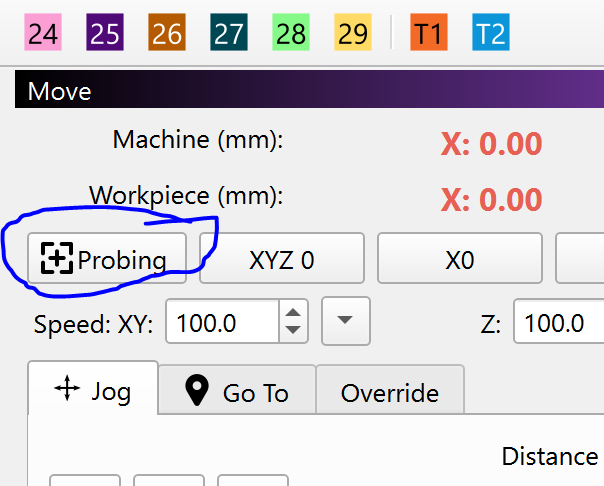The height and width of the screenshot is (486, 604).
Task: Switch to the Jog tab
Action: [93, 390]
